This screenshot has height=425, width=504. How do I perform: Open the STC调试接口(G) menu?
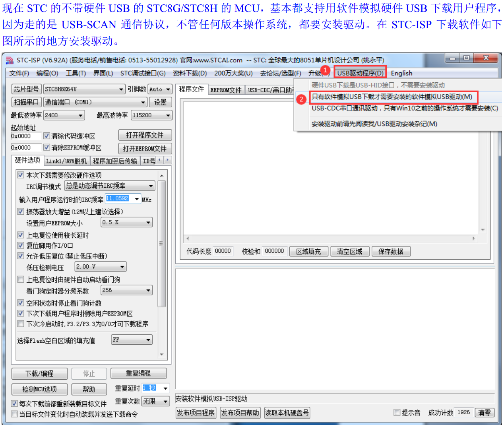143,73
